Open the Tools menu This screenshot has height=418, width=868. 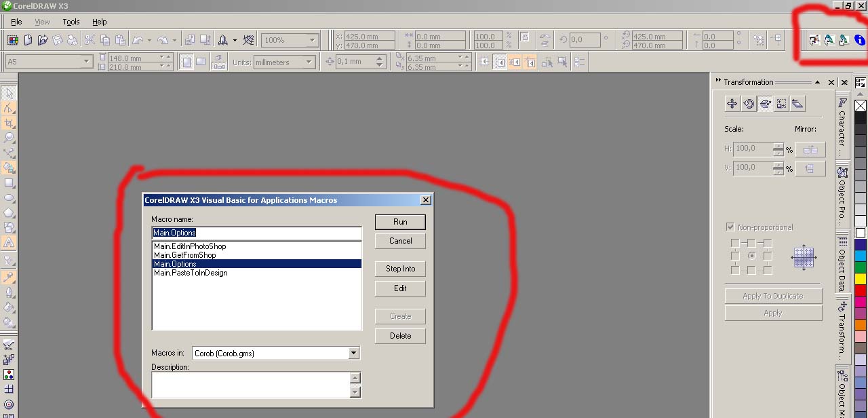[71, 22]
